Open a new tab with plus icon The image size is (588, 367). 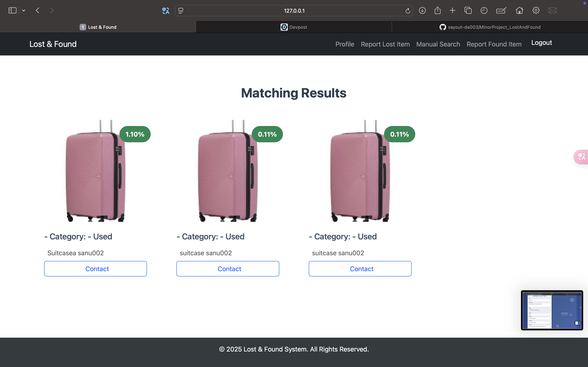[452, 10]
